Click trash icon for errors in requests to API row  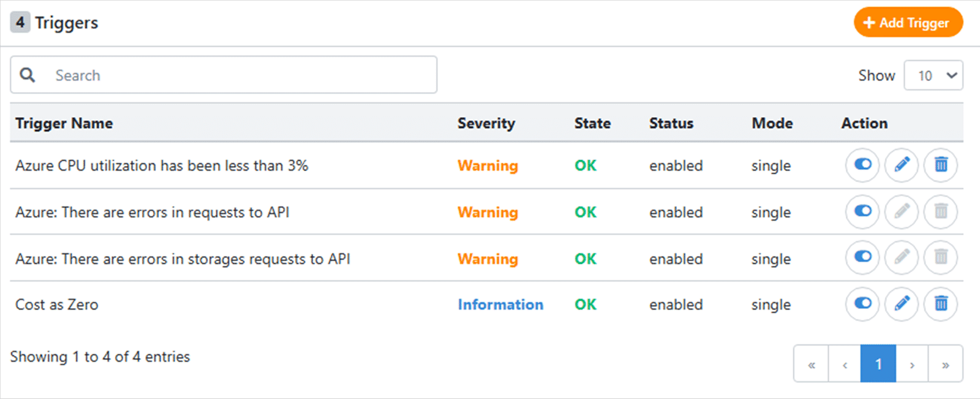click(941, 211)
